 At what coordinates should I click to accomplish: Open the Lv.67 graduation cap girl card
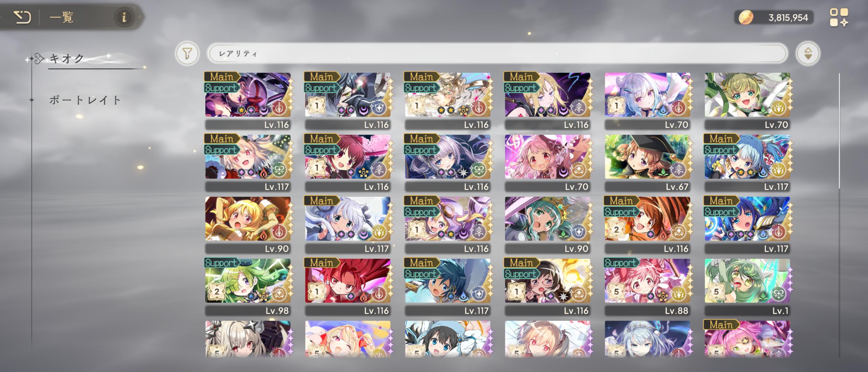(648, 163)
